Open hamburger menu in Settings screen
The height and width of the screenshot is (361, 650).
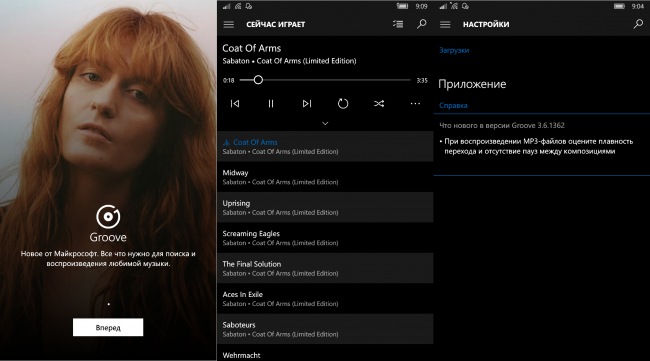pyautogui.click(x=445, y=24)
